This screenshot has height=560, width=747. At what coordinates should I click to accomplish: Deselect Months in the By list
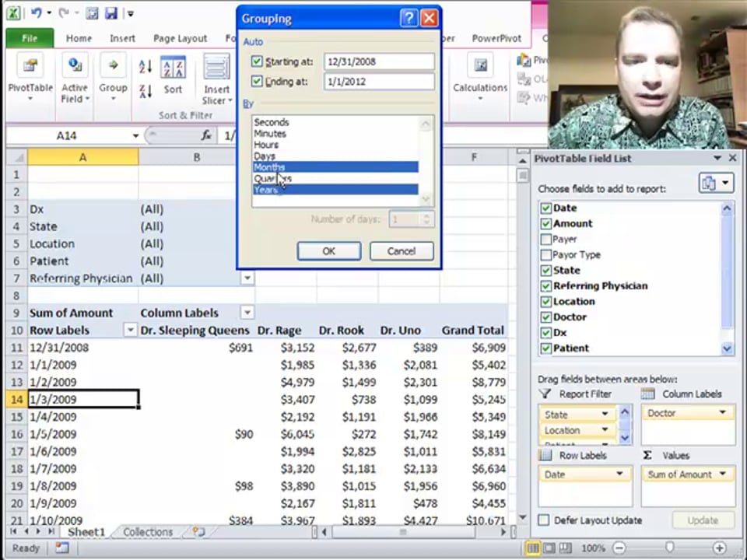tap(335, 167)
